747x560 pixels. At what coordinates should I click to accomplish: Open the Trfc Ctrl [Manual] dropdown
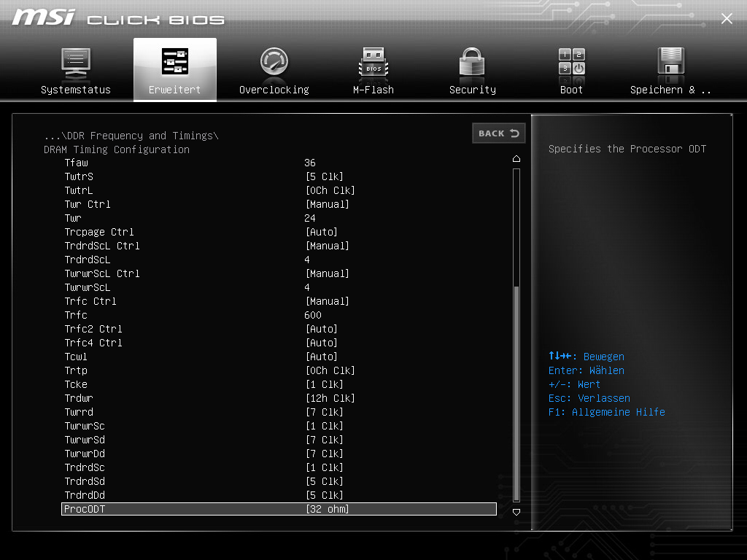coord(328,301)
